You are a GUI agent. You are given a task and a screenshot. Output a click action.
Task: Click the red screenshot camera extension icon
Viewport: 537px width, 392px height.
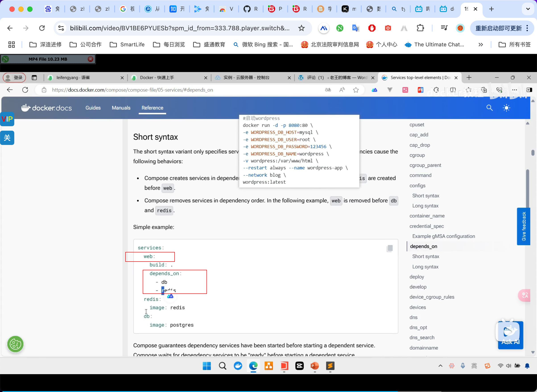coord(388,28)
